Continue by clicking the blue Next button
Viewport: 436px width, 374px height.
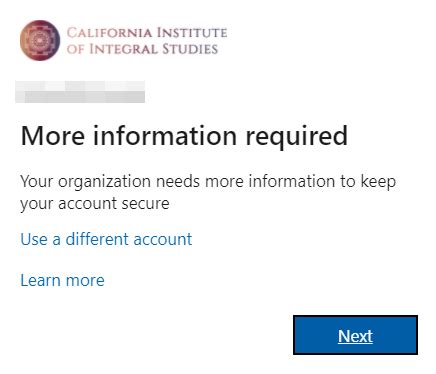355,335
